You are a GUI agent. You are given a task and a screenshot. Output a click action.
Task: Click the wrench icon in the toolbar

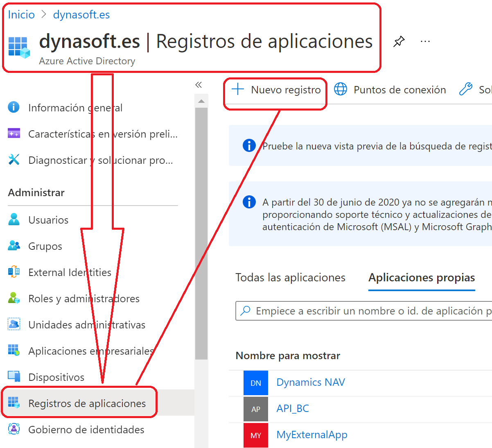coord(466,89)
